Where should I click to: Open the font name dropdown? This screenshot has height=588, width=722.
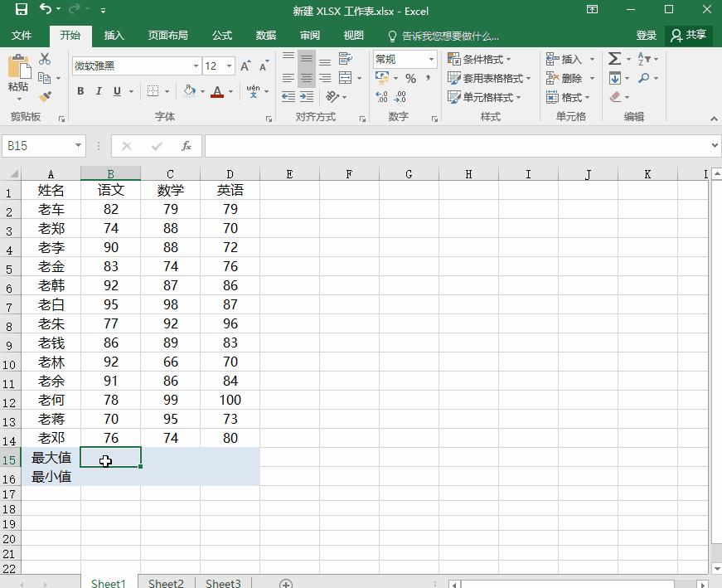(x=196, y=66)
